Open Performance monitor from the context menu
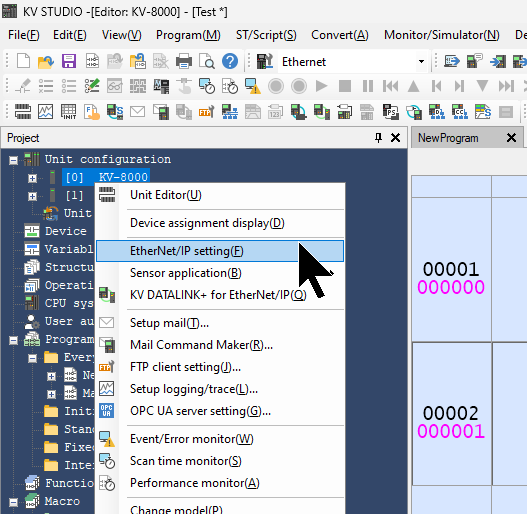This screenshot has width=527, height=514. pos(220,483)
